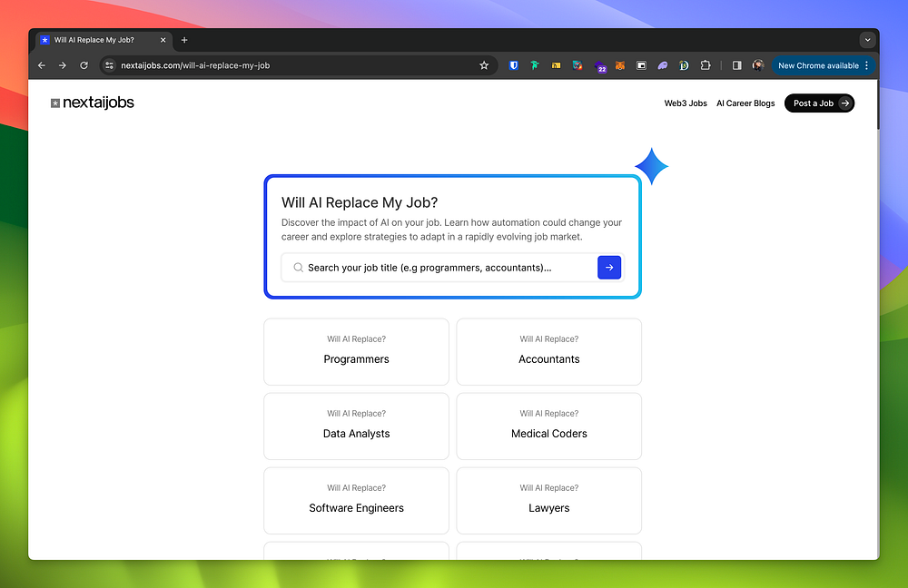Viewport: 908px width, 588px height.
Task: Open the Medical Coders card
Action: [548, 426]
